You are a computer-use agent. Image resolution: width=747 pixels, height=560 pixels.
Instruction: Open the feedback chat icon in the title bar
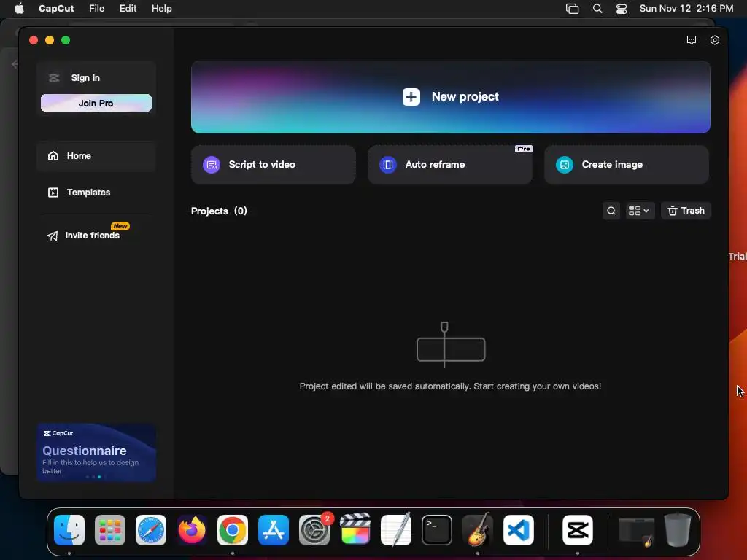tap(692, 40)
